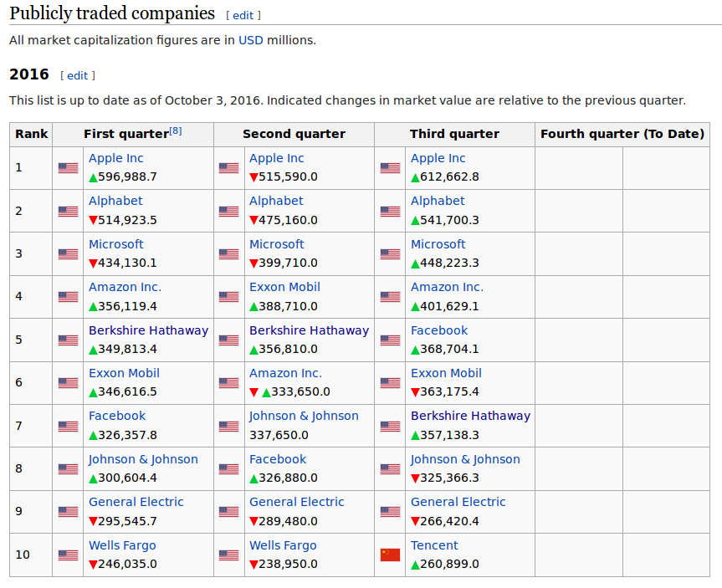Click the red down arrow beside 515,590.0

coord(253,177)
